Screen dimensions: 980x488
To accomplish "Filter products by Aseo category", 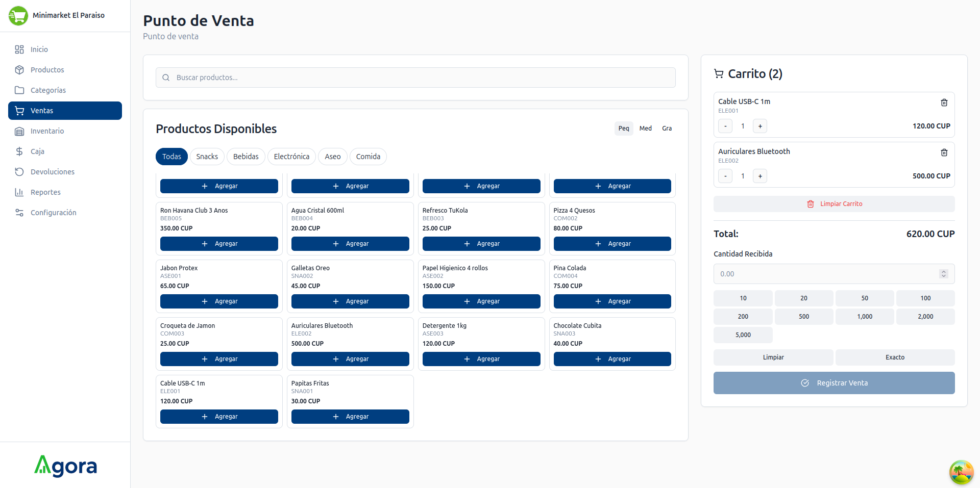I will [x=333, y=157].
